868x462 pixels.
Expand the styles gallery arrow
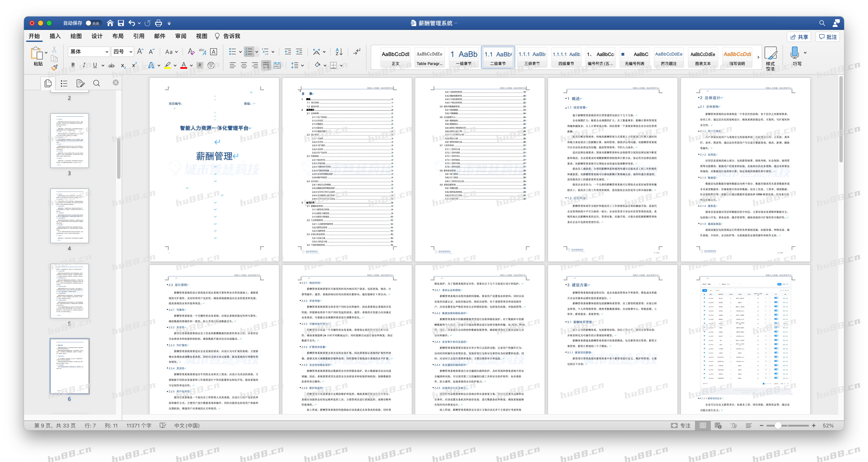tap(758, 57)
